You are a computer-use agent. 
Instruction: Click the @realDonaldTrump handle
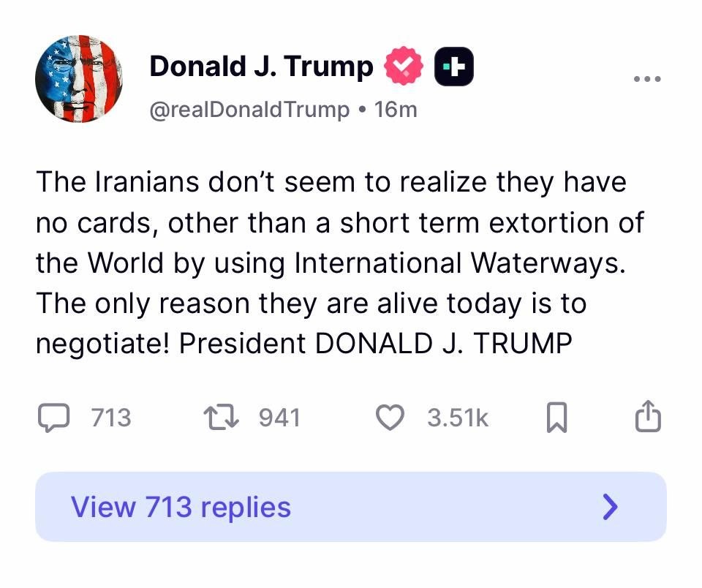(249, 110)
